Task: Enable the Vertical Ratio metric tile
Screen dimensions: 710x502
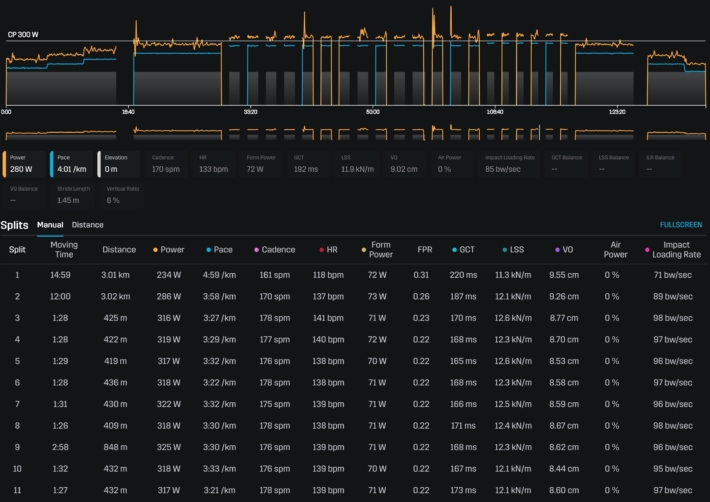Action: (x=120, y=194)
